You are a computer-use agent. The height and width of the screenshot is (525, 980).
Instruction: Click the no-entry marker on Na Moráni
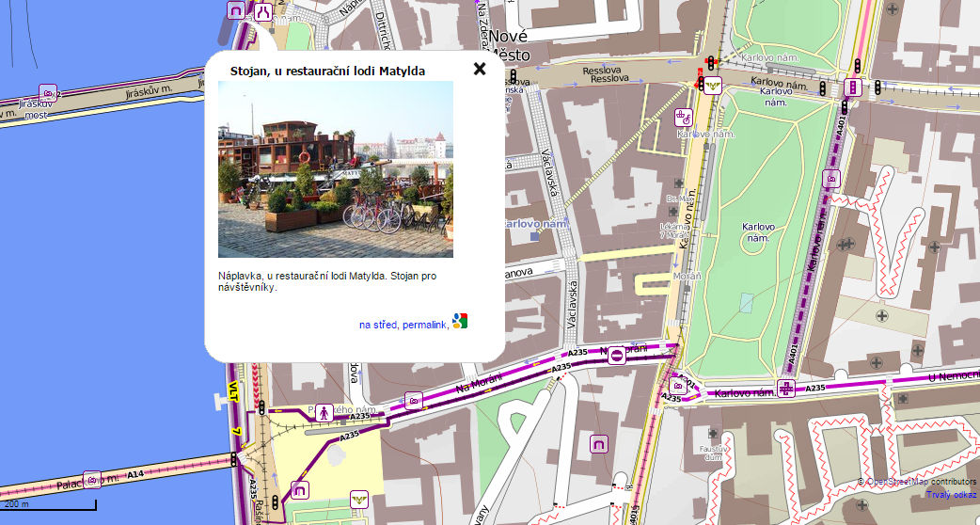[x=616, y=355]
